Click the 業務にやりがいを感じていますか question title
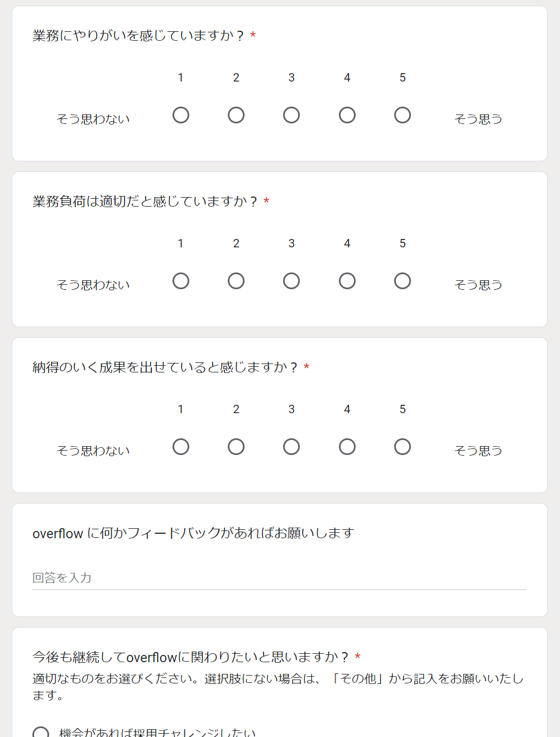560x737 pixels. [x=138, y=36]
